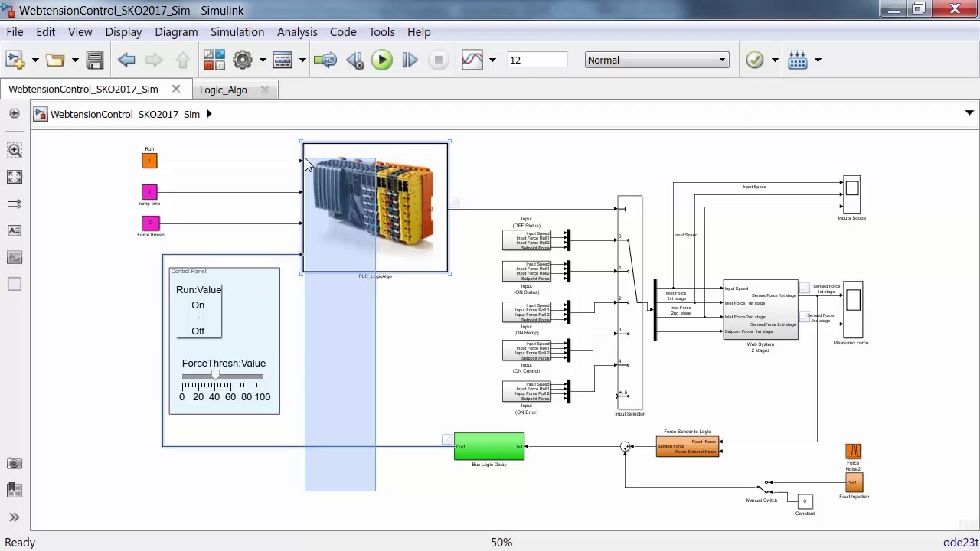Select the PLC_LogicAlgo subsystem block

(x=375, y=207)
